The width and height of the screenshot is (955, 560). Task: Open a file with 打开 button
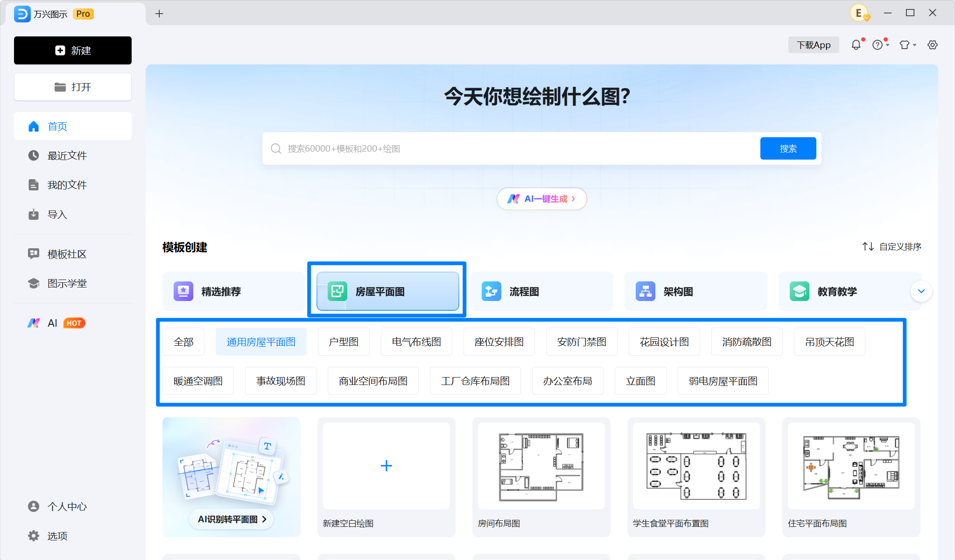click(x=73, y=87)
